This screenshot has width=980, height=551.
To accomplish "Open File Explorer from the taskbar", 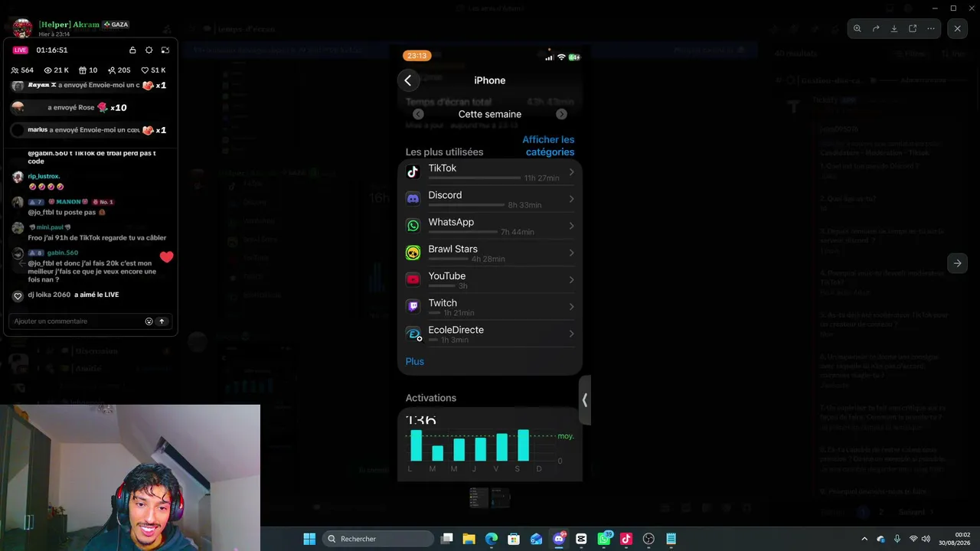I will (469, 539).
